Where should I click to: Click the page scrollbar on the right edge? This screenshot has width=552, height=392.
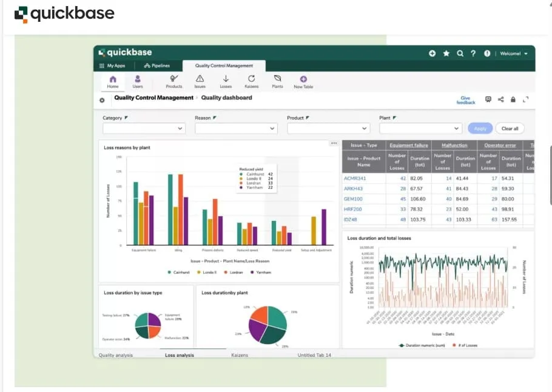click(x=551, y=175)
